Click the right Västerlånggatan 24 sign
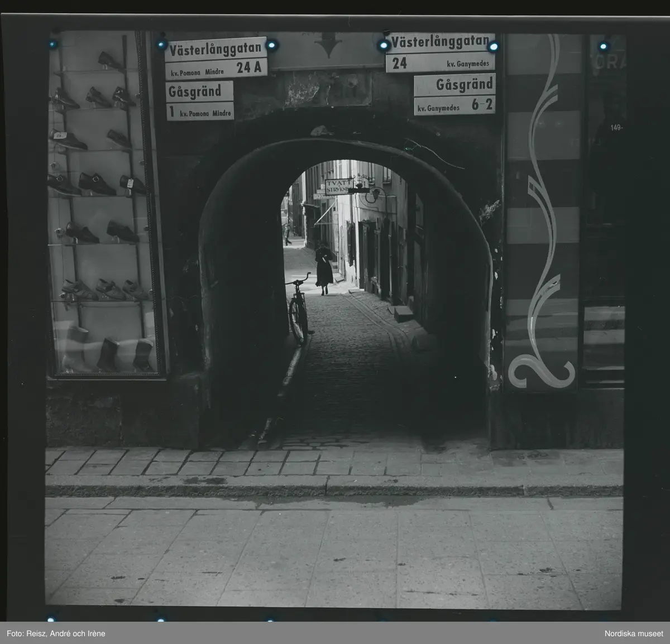 coord(440,53)
